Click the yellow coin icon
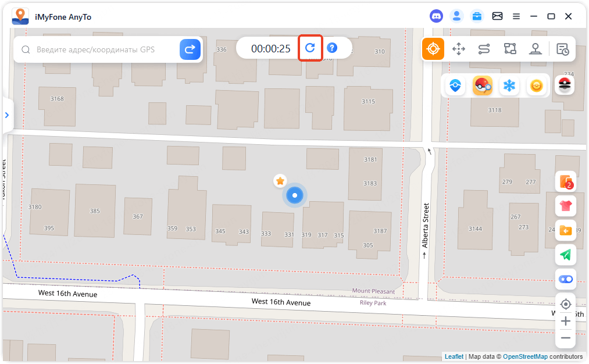 click(x=537, y=85)
